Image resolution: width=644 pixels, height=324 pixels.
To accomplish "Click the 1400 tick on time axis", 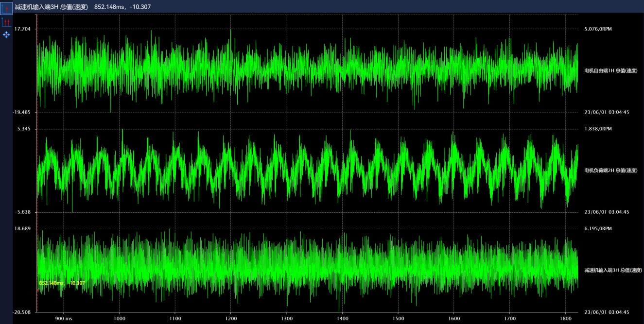I will pos(342,318).
